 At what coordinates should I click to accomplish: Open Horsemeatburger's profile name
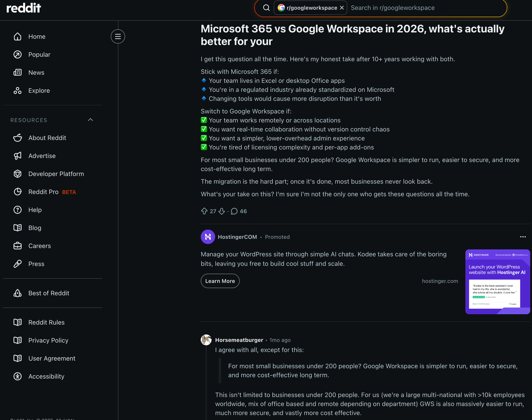pyautogui.click(x=239, y=340)
